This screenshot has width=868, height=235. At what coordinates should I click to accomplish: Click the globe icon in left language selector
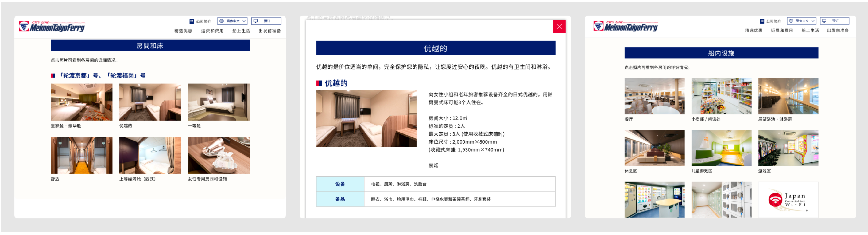[221, 21]
